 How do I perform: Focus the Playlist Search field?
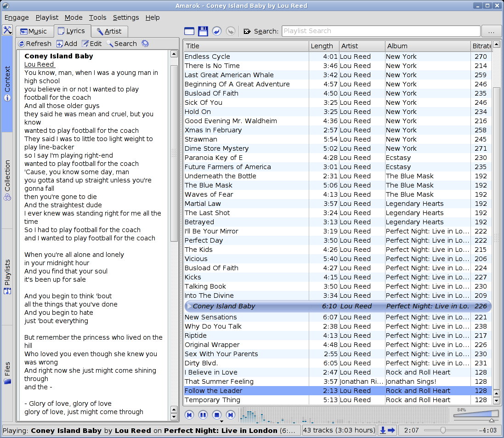(x=381, y=31)
